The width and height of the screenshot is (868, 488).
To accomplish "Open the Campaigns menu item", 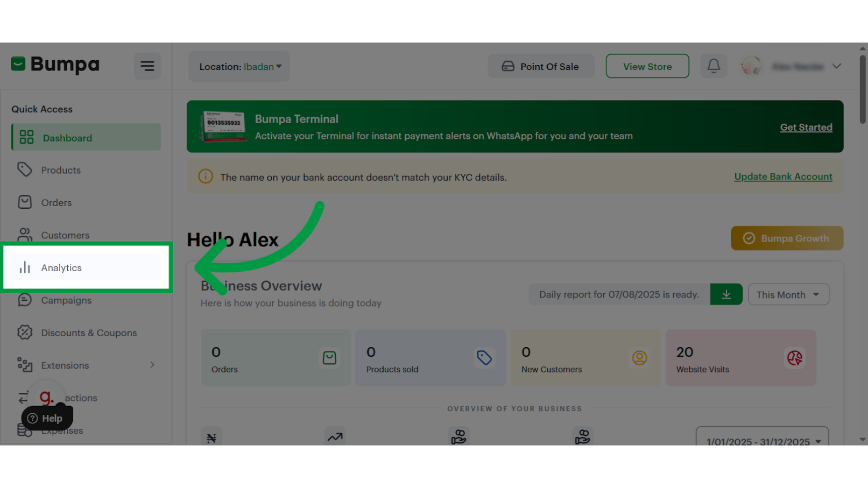I will point(86,300).
